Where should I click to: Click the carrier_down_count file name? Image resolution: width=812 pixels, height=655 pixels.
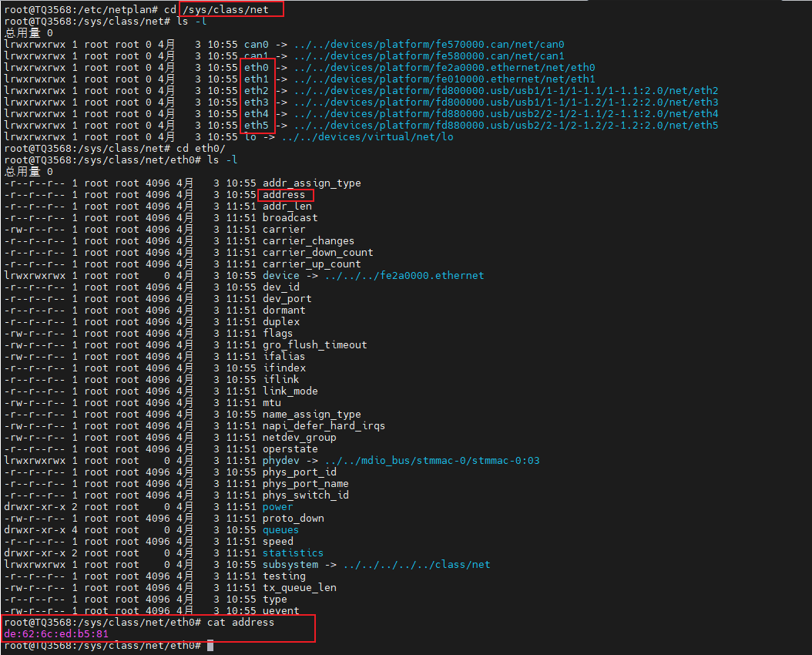tap(318, 253)
